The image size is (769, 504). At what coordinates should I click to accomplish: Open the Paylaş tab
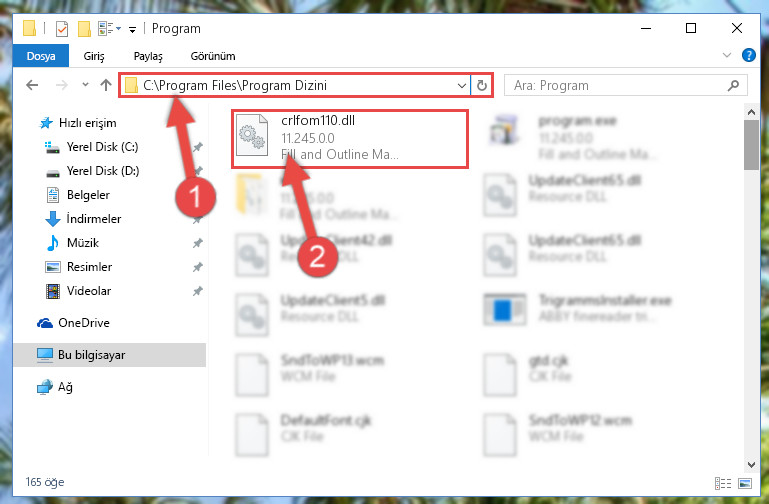148,56
